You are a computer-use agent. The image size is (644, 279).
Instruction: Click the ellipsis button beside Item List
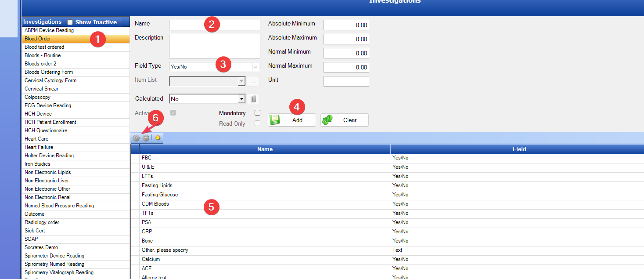click(x=253, y=81)
